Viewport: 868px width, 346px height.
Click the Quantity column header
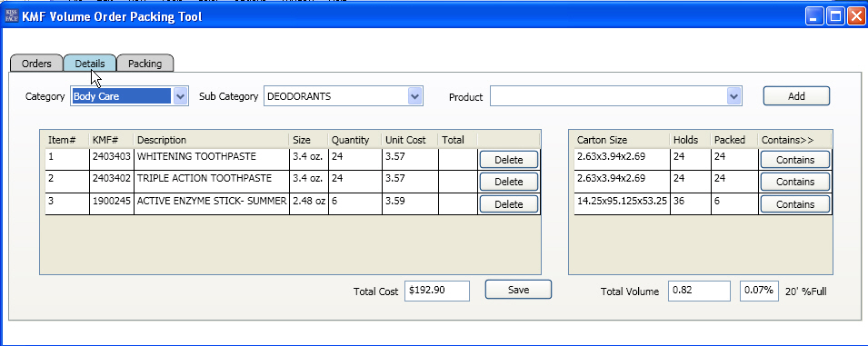click(354, 140)
